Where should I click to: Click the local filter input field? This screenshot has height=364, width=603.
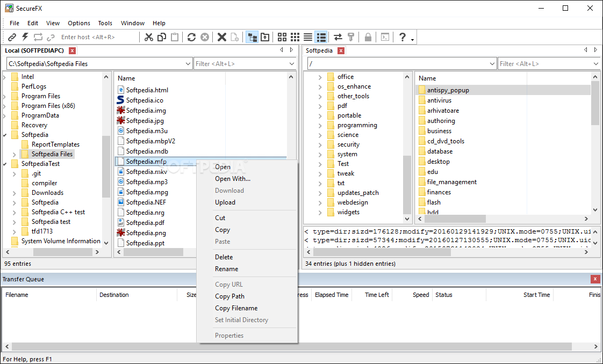point(241,64)
